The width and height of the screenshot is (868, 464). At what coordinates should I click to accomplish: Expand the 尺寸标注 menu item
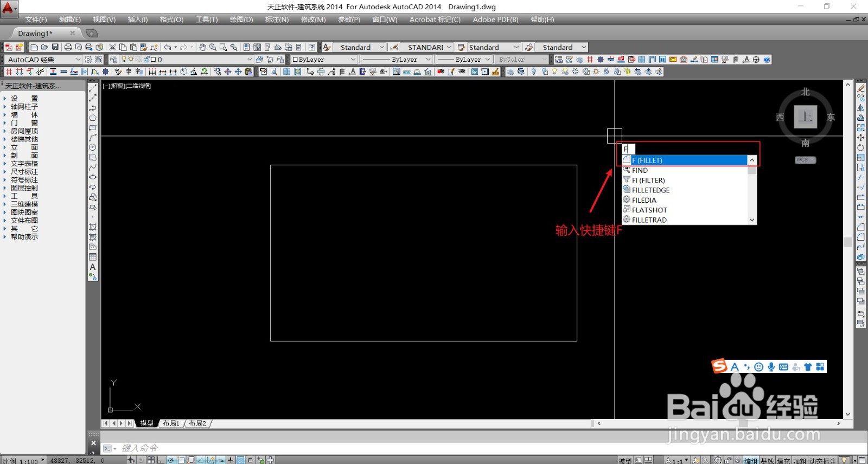pyautogui.click(x=24, y=172)
